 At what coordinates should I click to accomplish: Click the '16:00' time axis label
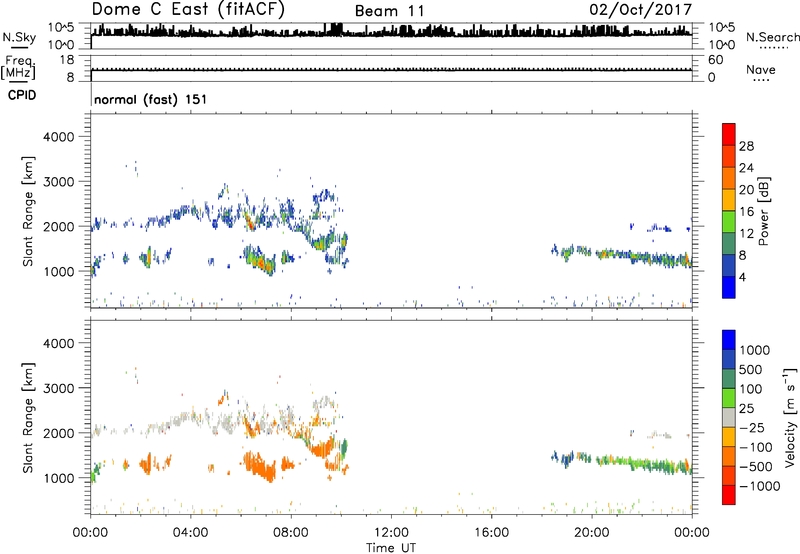point(491,533)
